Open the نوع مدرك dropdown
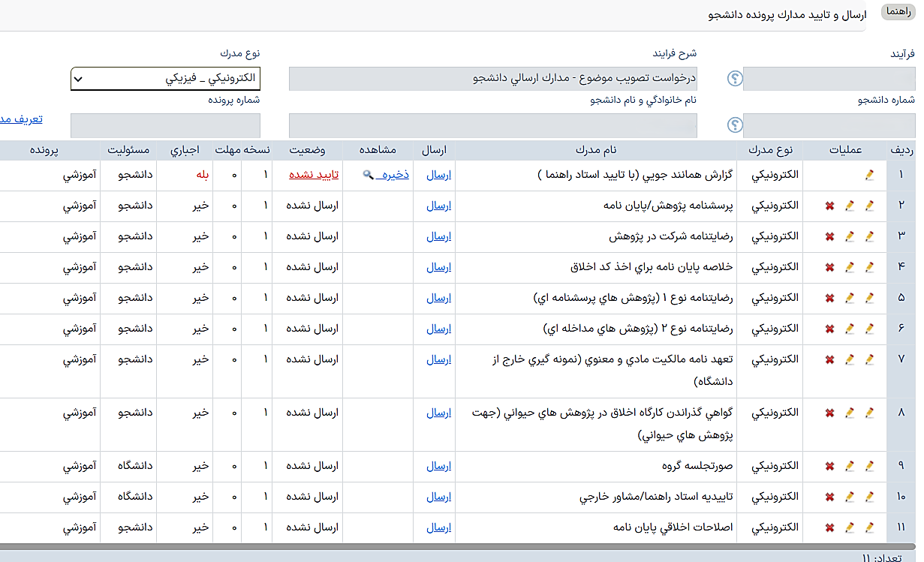The width and height of the screenshot is (924, 562). click(165, 78)
